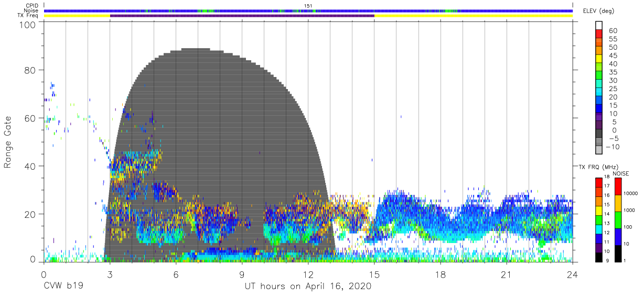Click the 30 tick label on ELEV legend
Viewport: 644px width, 297px height.
612,81
